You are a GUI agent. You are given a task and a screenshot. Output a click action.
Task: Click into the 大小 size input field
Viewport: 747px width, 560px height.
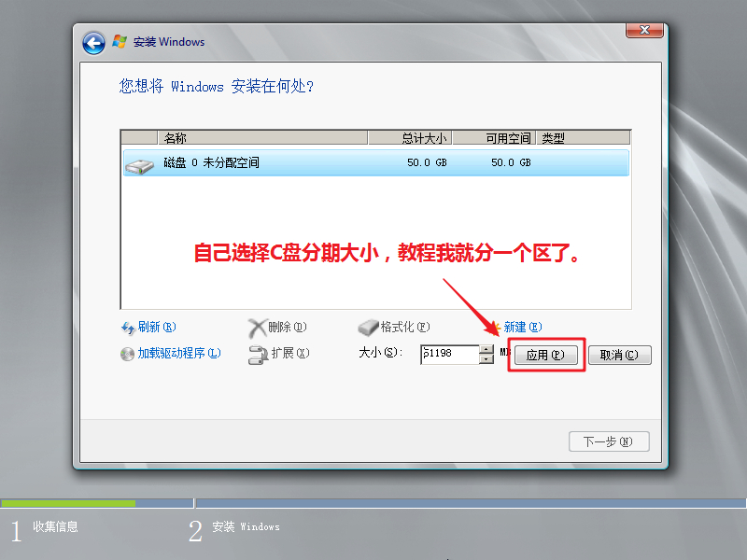(448, 355)
